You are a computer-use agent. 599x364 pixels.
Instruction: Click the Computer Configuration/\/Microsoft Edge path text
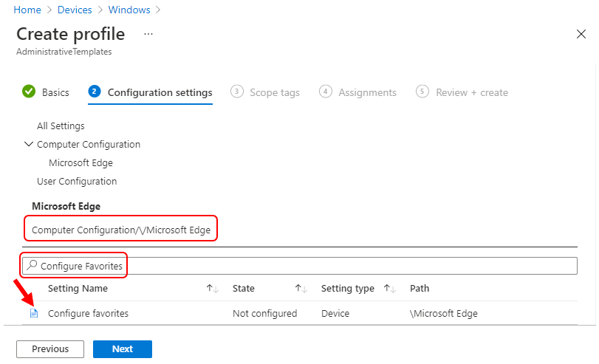click(121, 230)
